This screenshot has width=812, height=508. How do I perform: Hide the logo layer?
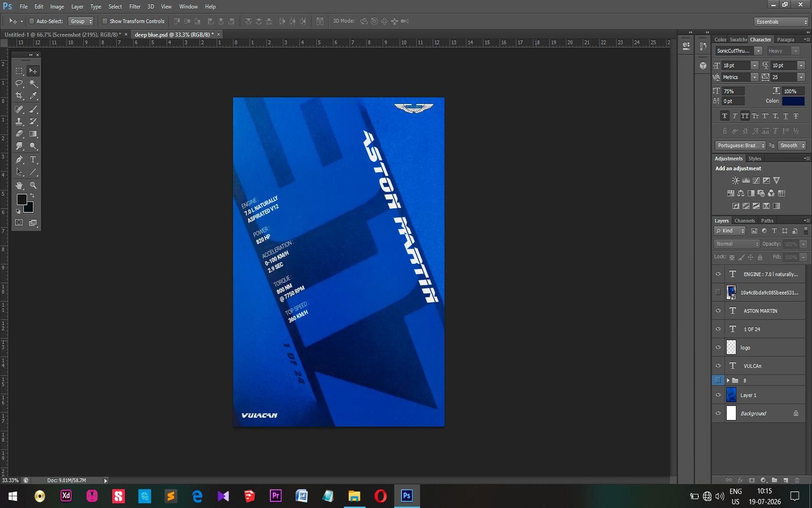click(718, 347)
